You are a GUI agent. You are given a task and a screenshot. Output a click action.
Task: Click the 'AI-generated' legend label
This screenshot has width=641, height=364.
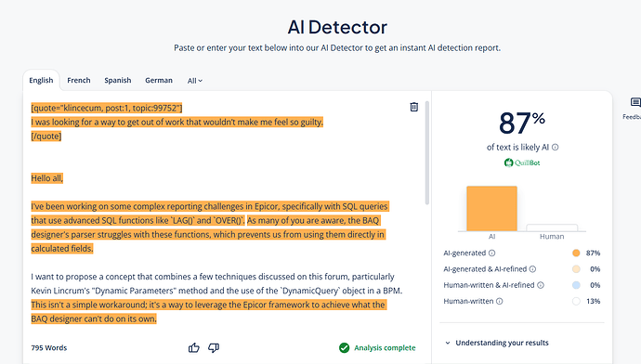click(464, 253)
